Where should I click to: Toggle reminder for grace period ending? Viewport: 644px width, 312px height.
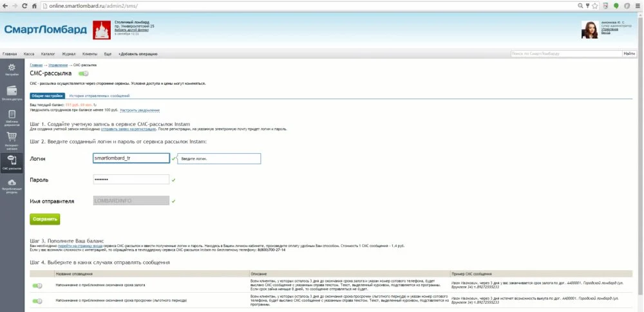coord(37,301)
